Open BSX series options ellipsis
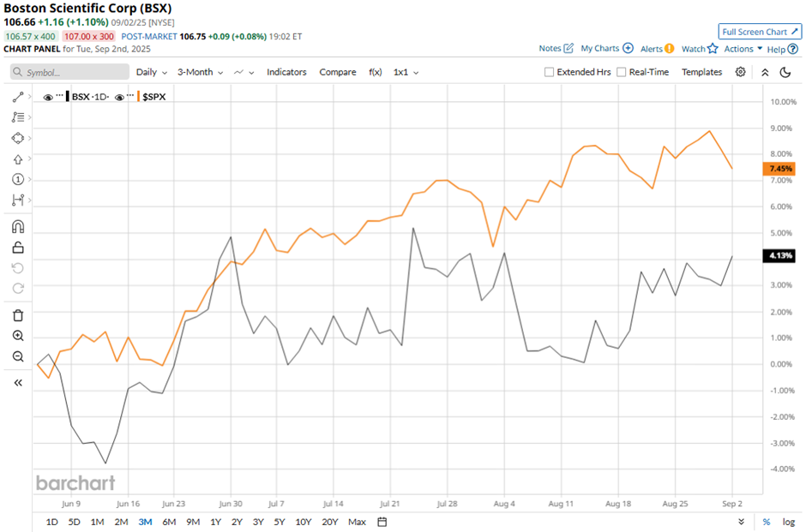The height and width of the screenshot is (532, 806). point(60,95)
